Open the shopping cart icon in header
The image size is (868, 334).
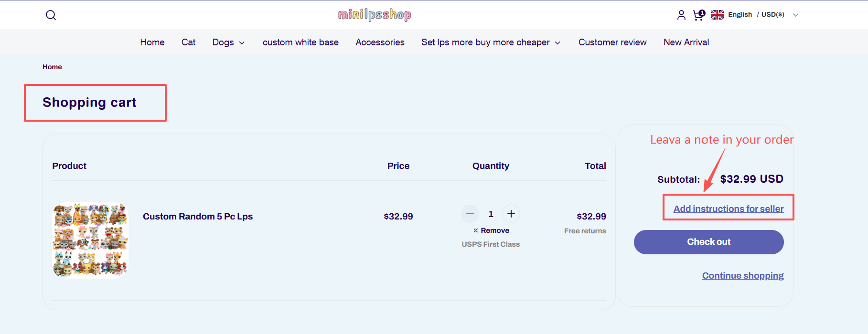click(x=698, y=15)
